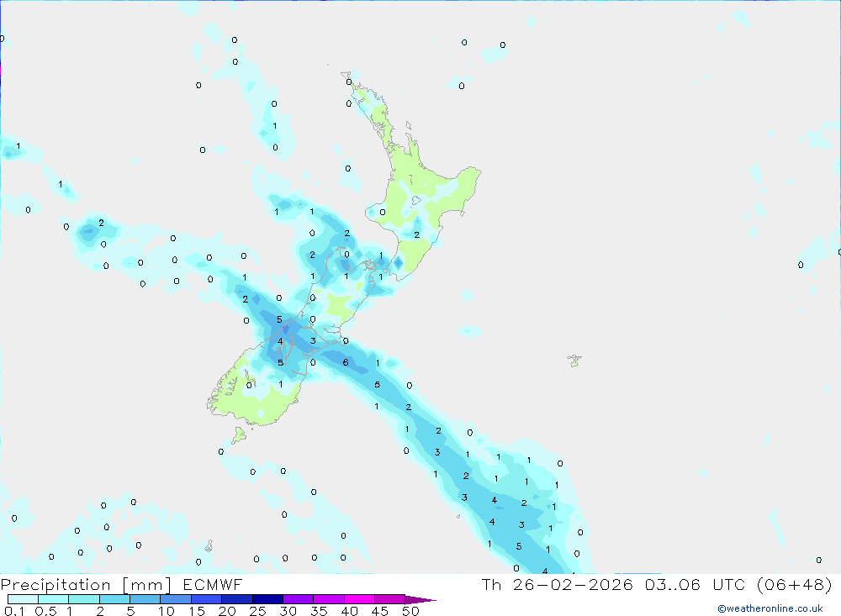Click the above-50 arrow at legend end
The image size is (841, 616).
point(420,599)
